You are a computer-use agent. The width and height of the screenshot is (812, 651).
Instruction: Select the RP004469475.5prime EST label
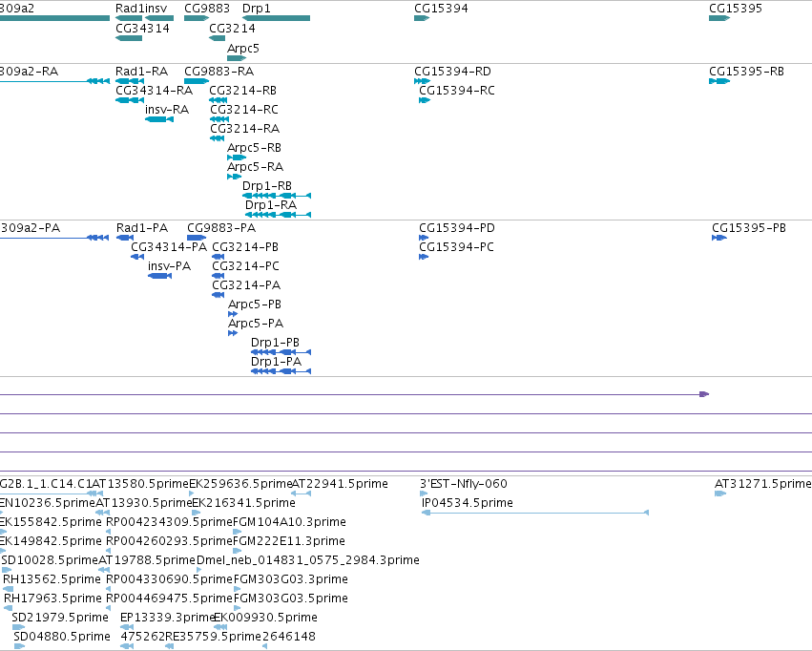[x=169, y=598]
